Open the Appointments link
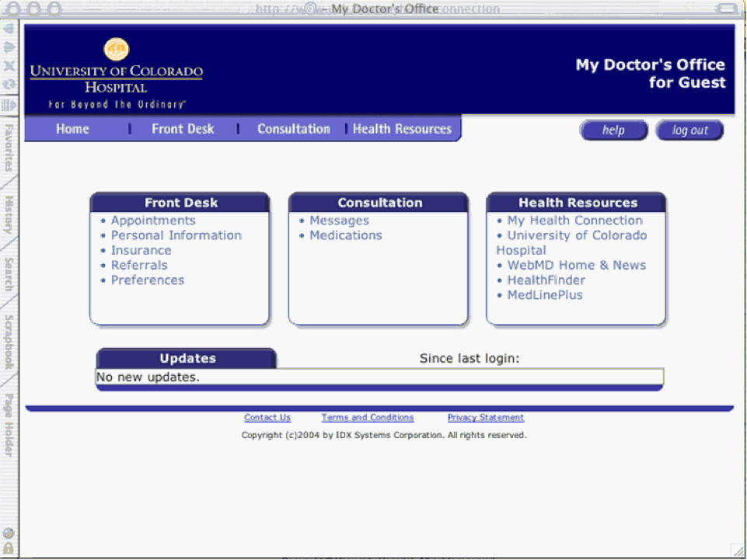The image size is (747, 560). tap(153, 221)
